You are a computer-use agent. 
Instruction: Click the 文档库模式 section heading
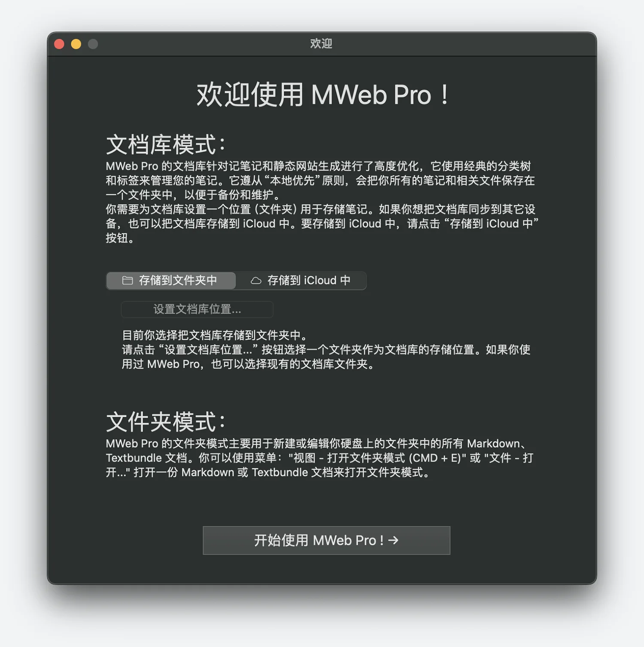click(x=166, y=144)
